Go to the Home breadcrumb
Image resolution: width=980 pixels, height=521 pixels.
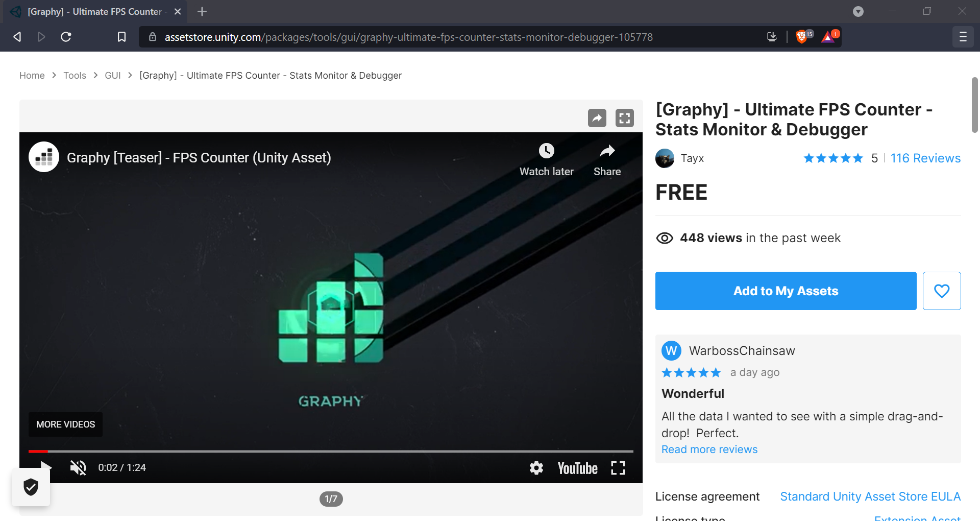[x=32, y=76]
